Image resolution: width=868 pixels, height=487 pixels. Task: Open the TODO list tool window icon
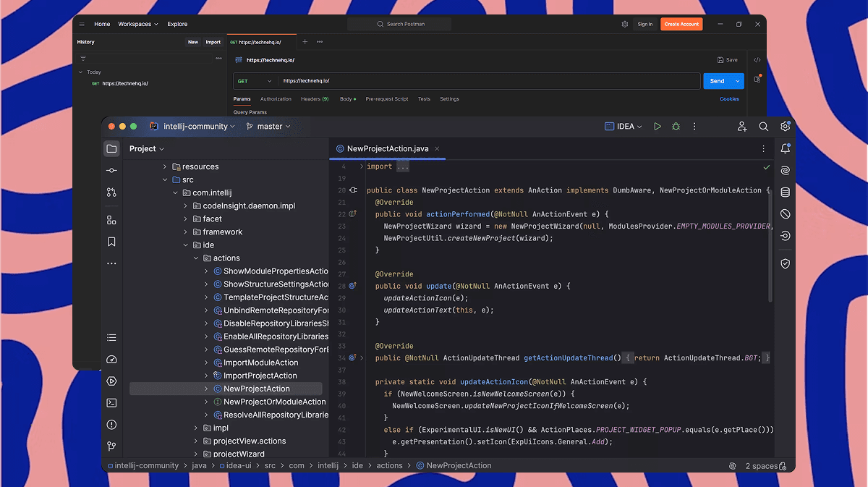coord(111,338)
